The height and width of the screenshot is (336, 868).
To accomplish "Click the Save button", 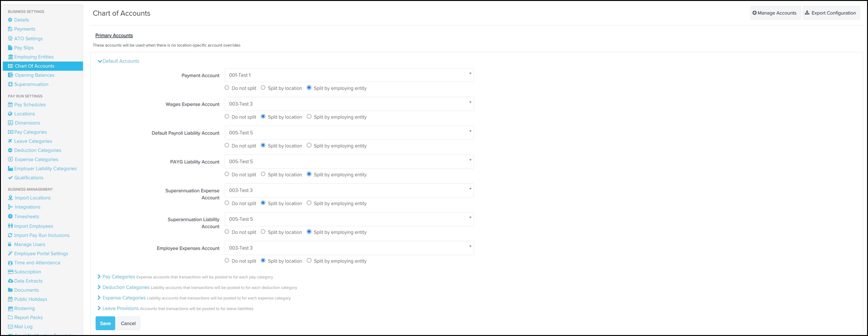I will click(x=105, y=323).
